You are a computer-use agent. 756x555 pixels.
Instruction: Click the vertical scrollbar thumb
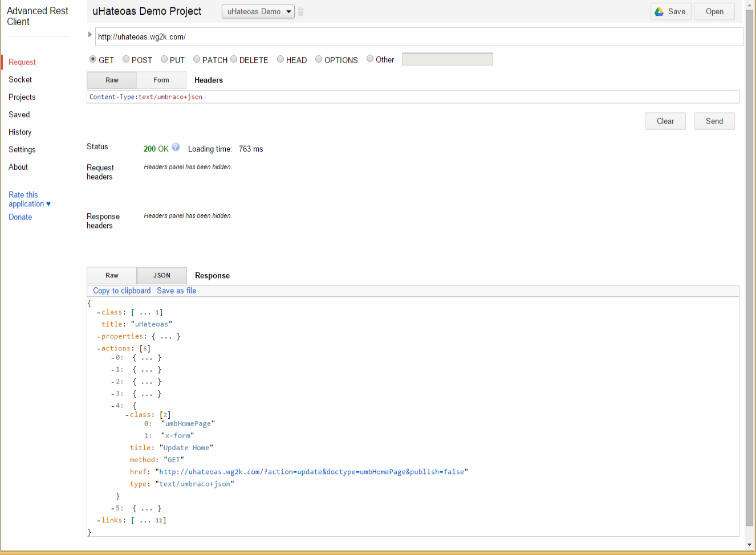point(750,268)
